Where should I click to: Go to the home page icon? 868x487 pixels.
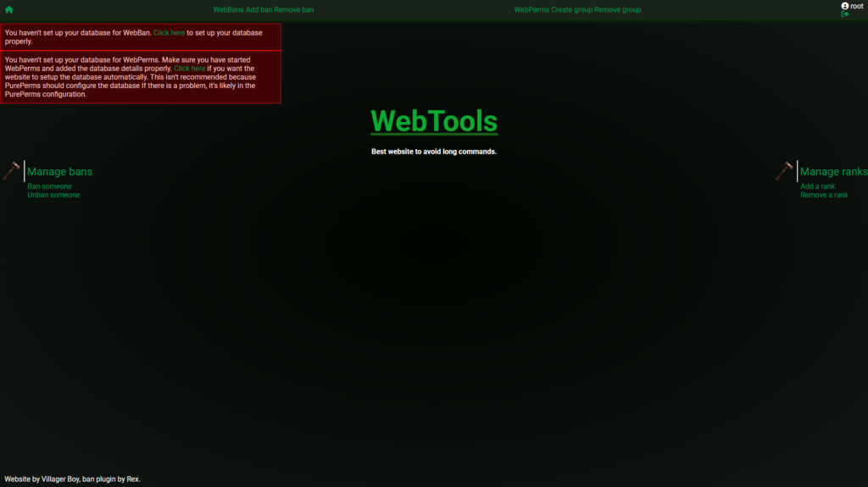tap(8, 9)
